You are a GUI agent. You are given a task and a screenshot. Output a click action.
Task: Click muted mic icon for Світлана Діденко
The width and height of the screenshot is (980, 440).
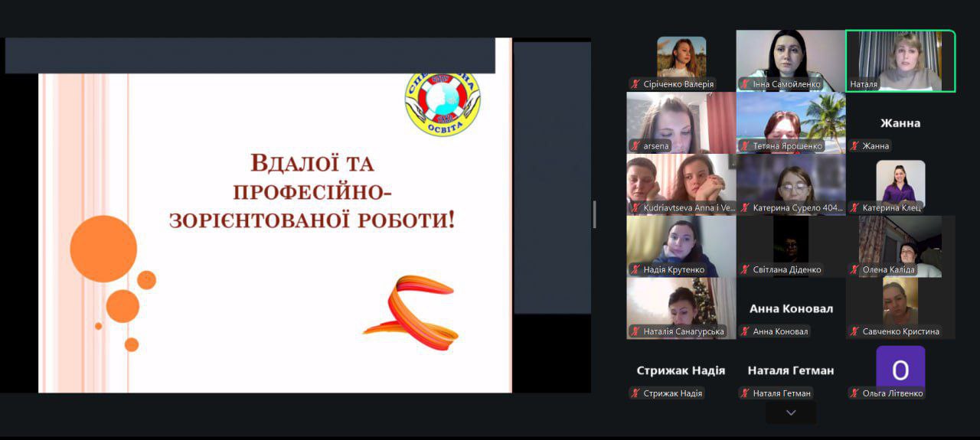[745, 269]
